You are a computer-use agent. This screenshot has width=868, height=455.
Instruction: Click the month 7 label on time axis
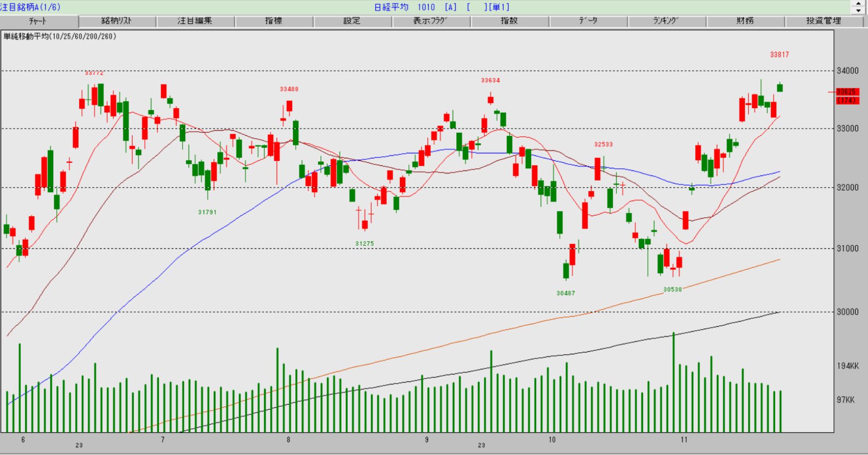(x=162, y=439)
